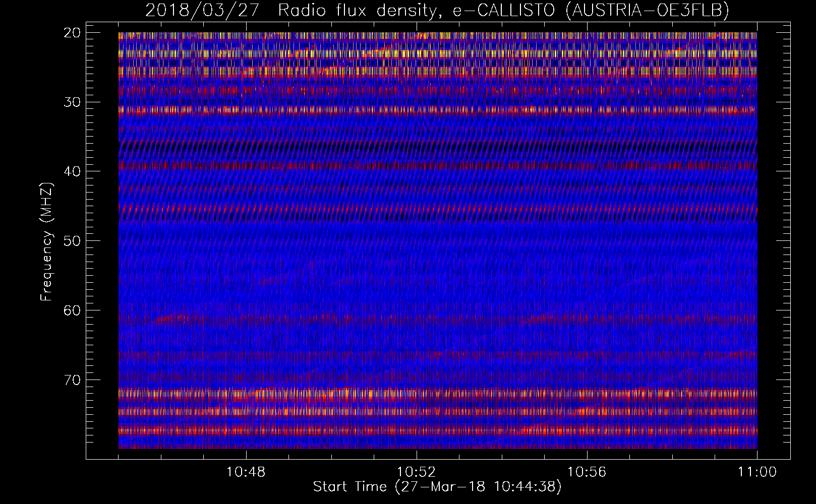Click the station name 'AUSTRIA-OE3FLB' in the title
The width and height of the screenshot is (816, 504).
647,10
